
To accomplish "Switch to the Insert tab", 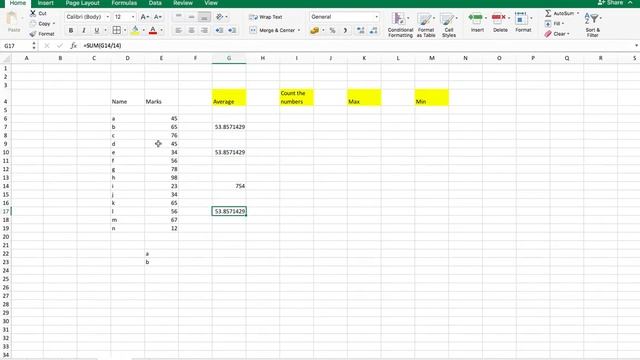I will pos(46,3).
